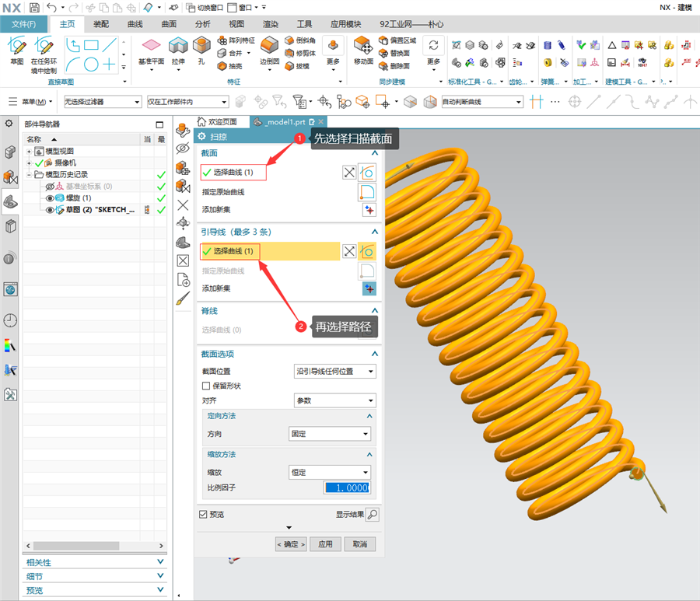Click Add New Set icon under Section
Image resolution: width=700 pixels, height=601 pixels.
coord(369,210)
